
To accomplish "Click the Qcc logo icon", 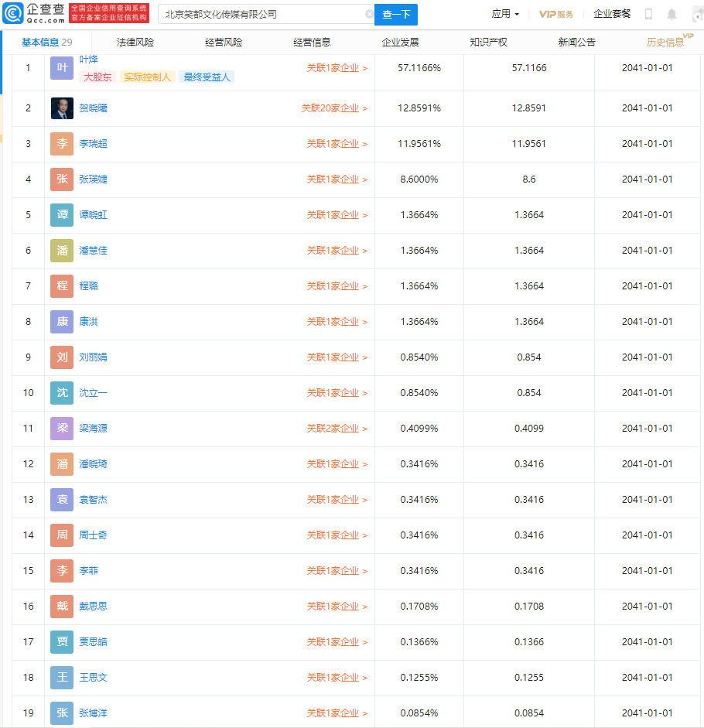I will [x=13, y=13].
